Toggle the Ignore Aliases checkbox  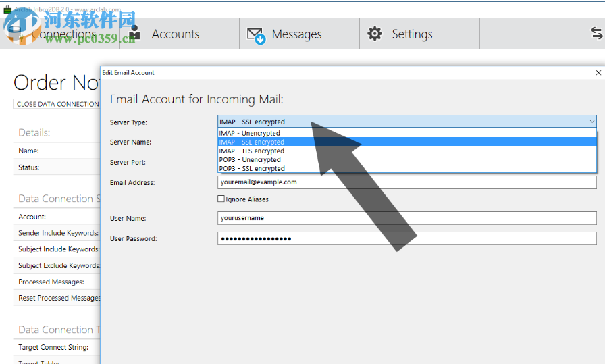[221, 199]
